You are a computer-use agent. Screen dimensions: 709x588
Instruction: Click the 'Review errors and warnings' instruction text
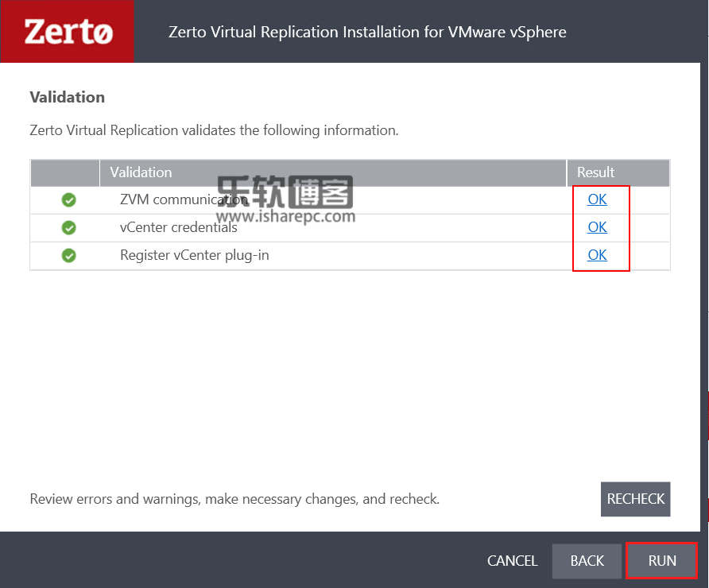click(234, 499)
